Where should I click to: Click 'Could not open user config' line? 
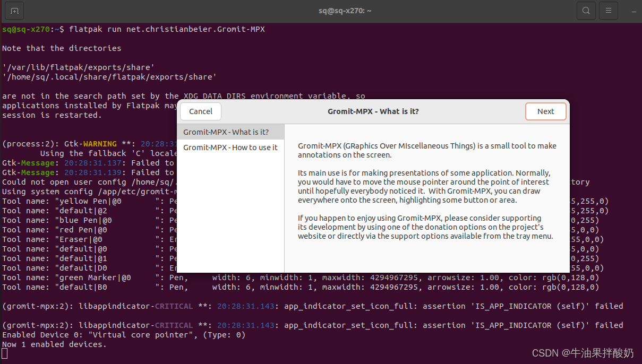click(x=89, y=182)
